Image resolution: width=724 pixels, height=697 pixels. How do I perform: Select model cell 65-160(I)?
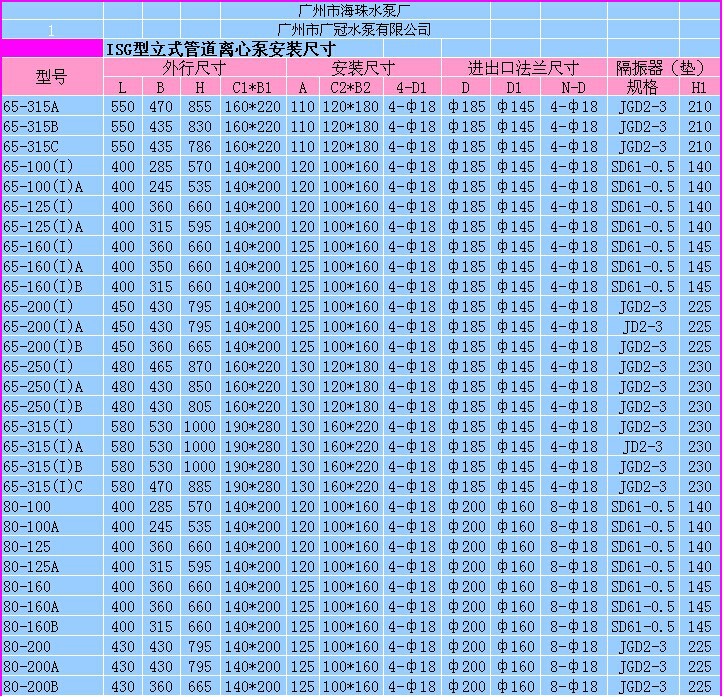click(52, 246)
